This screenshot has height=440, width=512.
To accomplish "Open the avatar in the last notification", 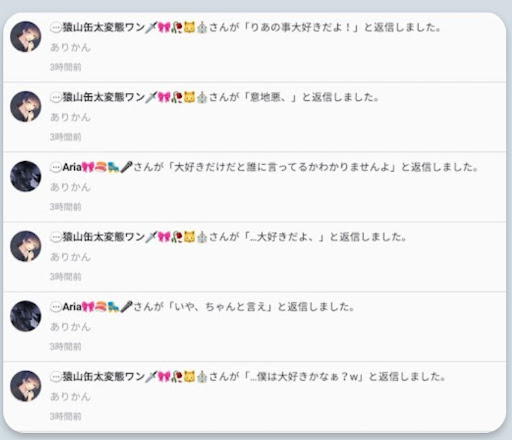I will click(x=26, y=386).
